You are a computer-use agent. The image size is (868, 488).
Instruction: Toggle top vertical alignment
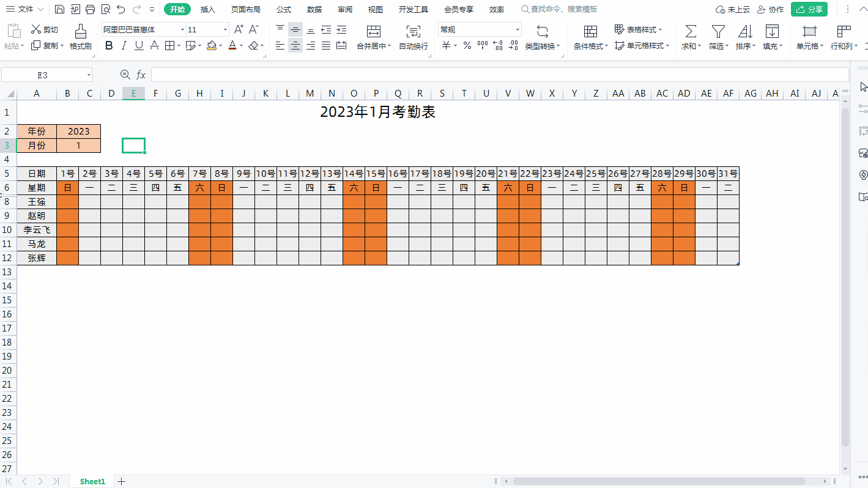[280, 29]
